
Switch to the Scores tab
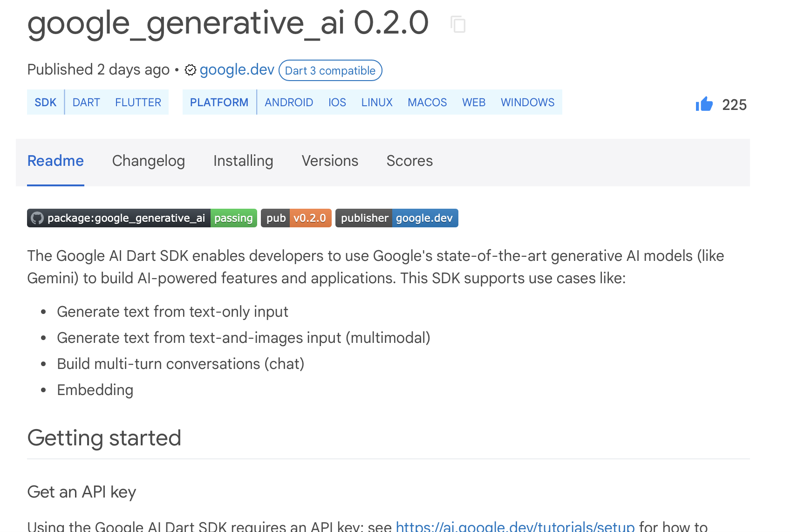point(409,161)
